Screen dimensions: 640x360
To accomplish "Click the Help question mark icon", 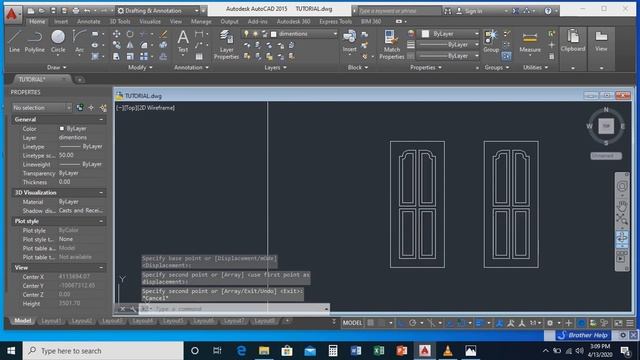I will coord(548,11).
